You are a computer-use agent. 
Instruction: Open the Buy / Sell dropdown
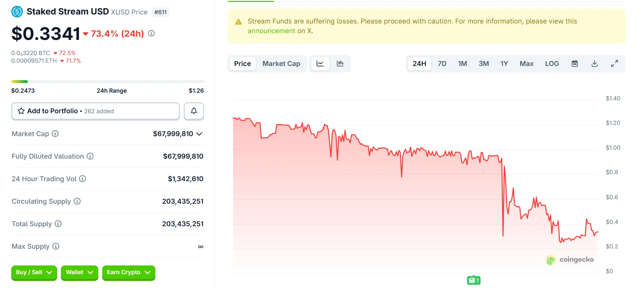(34, 273)
